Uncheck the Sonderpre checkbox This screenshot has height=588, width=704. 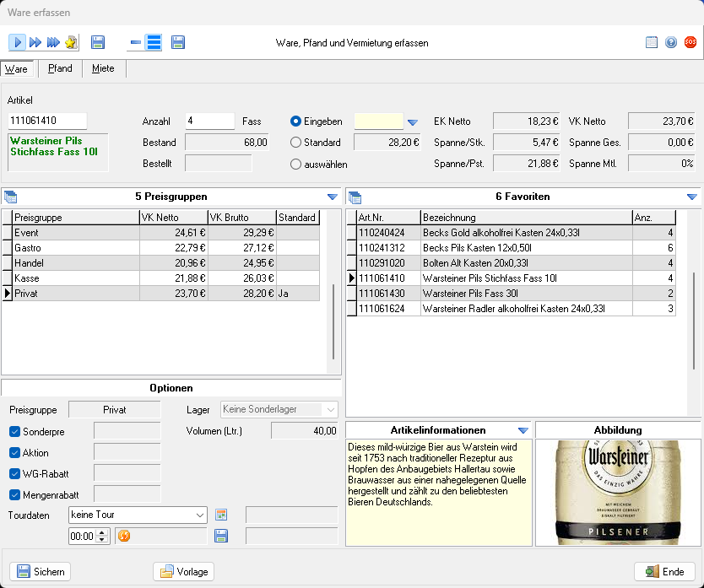coord(14,431)
